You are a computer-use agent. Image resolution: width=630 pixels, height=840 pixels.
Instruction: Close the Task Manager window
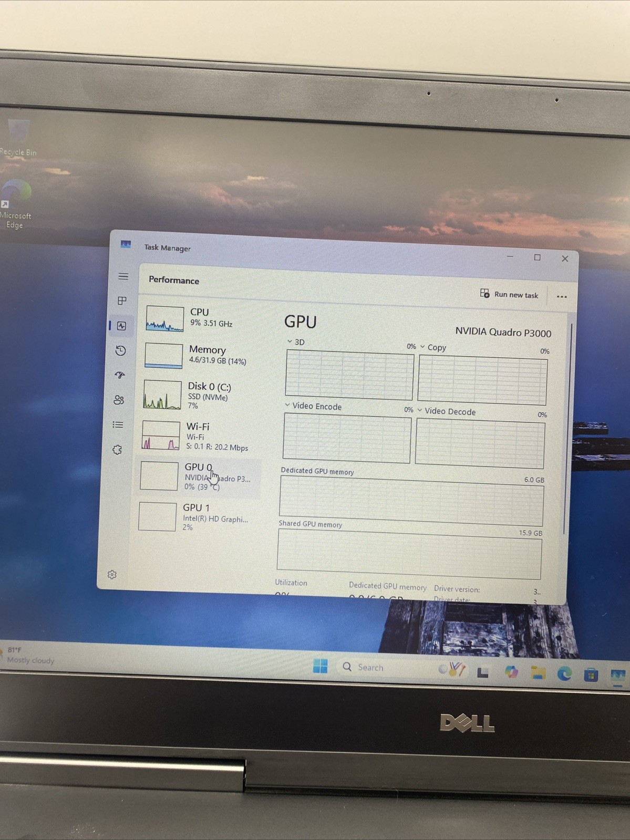[x=565, y=258]
